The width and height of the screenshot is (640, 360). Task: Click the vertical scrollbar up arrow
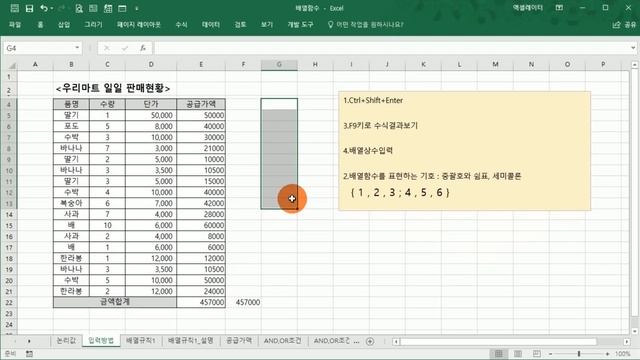(635, 65)
